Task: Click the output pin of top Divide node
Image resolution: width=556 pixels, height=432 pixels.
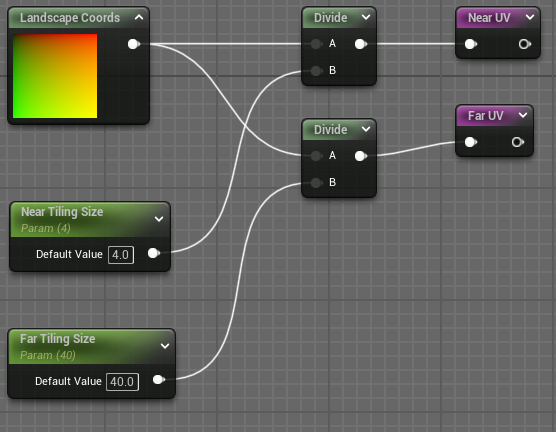Action: (x=360, y=44)
